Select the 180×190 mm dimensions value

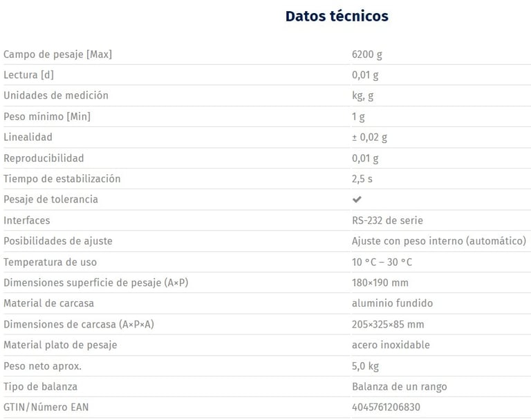(380, 283)
